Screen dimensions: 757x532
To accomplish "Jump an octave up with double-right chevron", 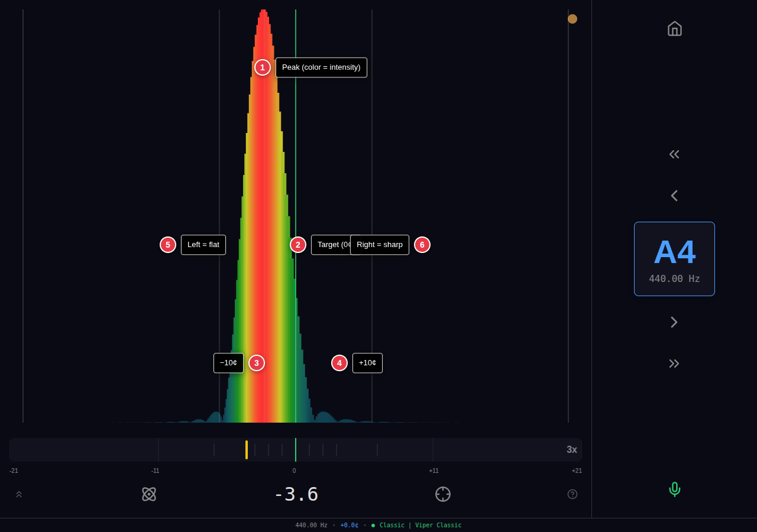I will tap(674, 363).
